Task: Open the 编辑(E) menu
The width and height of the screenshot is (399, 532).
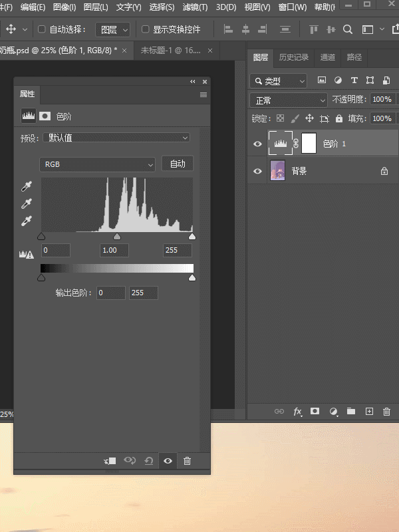Action: (33, 7)
